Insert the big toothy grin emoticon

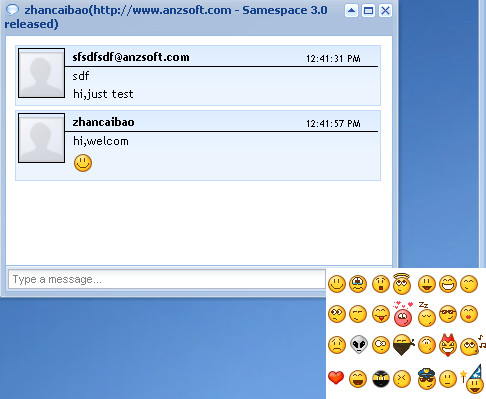448,284
